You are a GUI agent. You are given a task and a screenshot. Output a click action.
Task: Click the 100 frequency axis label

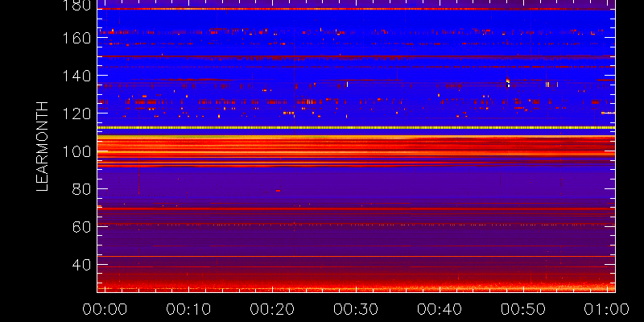77,151
